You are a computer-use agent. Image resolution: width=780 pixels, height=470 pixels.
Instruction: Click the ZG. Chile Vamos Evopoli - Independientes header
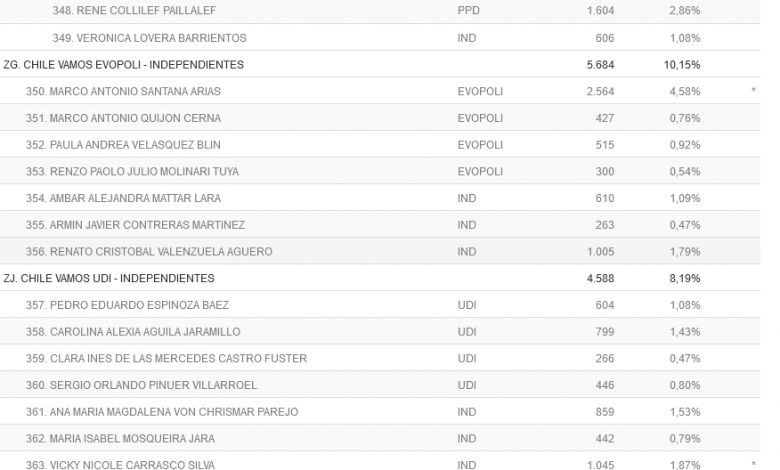[124, 64]
